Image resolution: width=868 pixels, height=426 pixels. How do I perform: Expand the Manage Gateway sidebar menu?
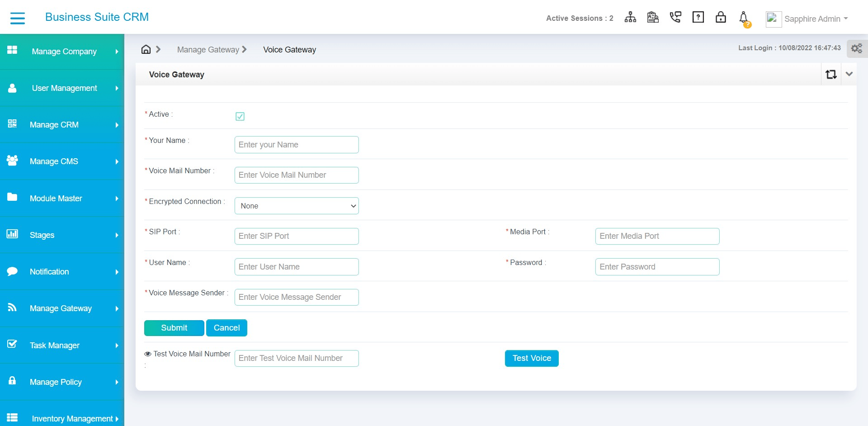[61, 308]
